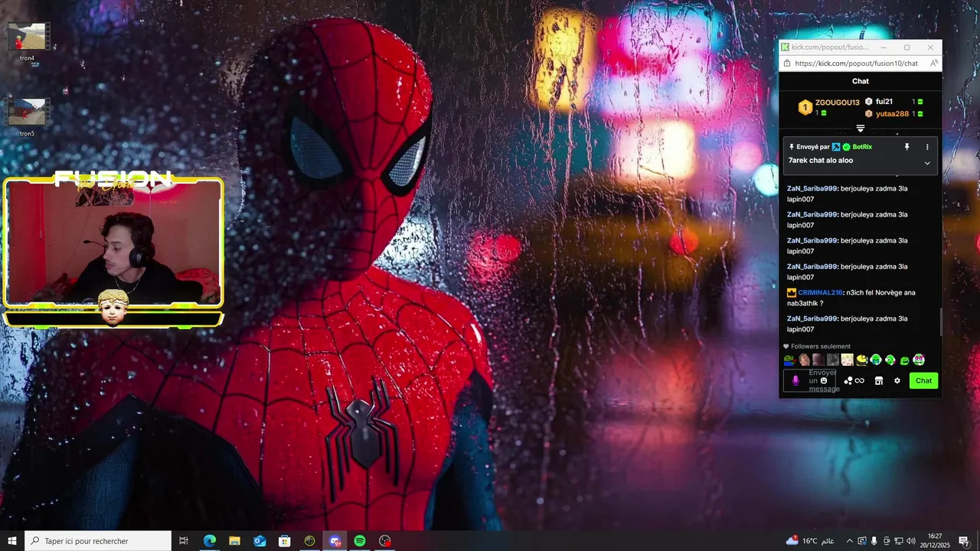This screenshot has width=980, height=551.
Task: Click the BotRix sender name in pinned message
Action: pos(862,147)
